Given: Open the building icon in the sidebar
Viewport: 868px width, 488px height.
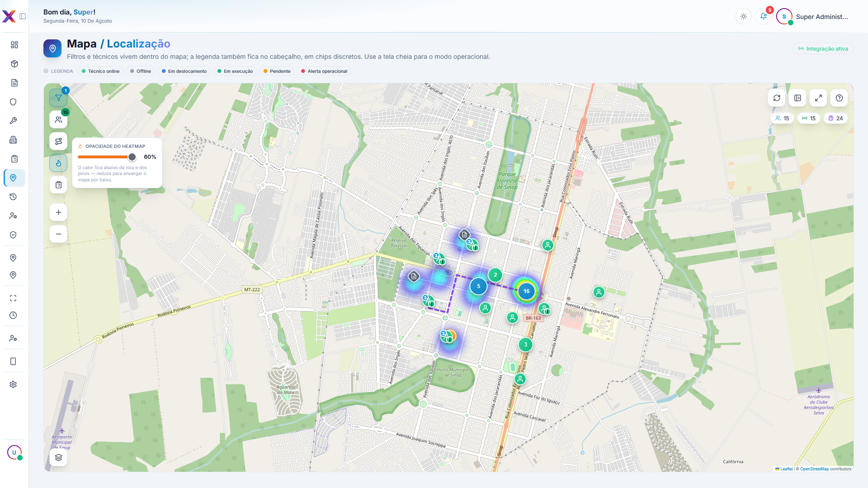Looking at the screenshot, I should tap(13, 140).
